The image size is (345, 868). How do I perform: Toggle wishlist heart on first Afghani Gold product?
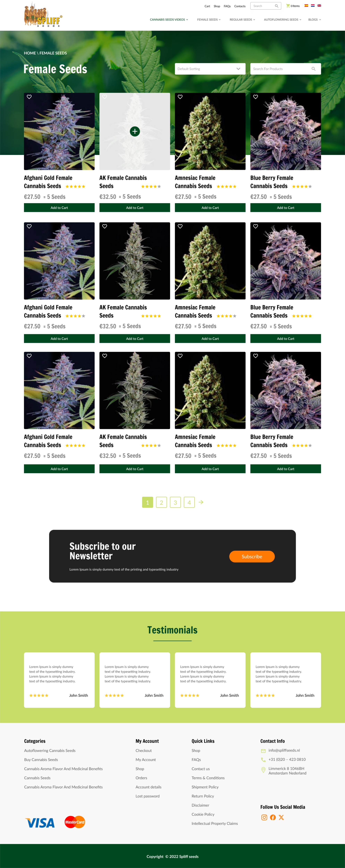29,97
